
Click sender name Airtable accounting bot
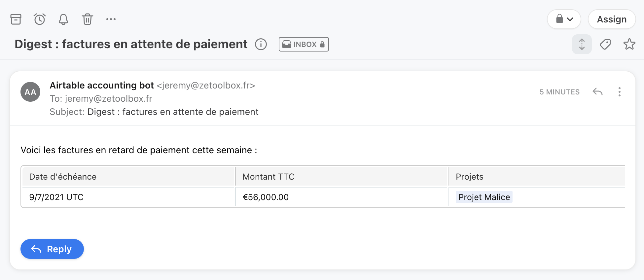102,85
